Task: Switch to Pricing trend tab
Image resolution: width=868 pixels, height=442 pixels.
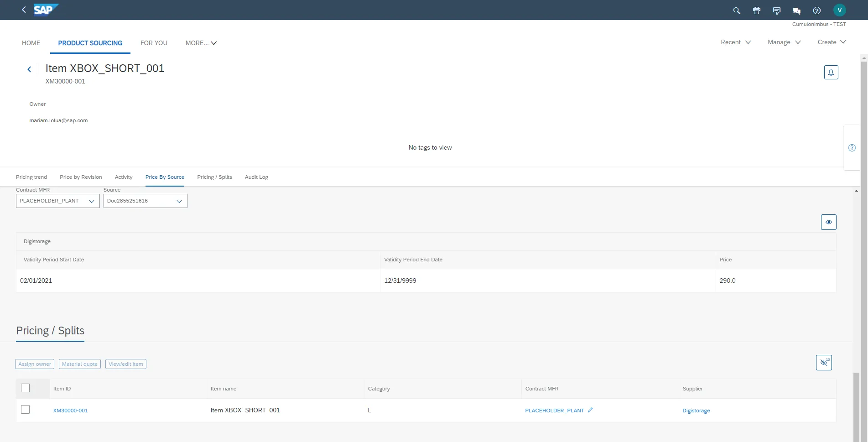Action: (x=31, y=177)
